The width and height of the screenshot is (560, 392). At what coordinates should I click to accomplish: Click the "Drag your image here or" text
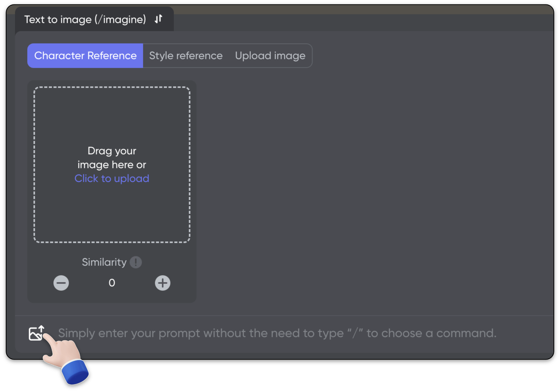click(112, 158)
